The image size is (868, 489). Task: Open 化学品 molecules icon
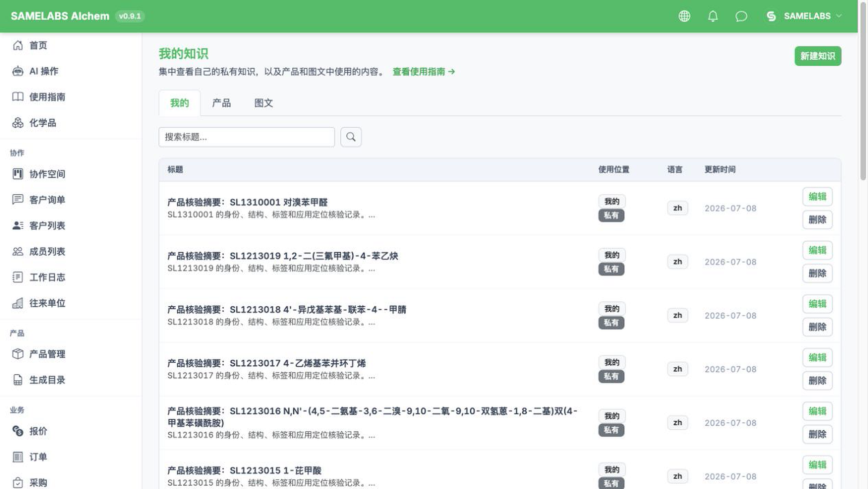pos(18,123)
